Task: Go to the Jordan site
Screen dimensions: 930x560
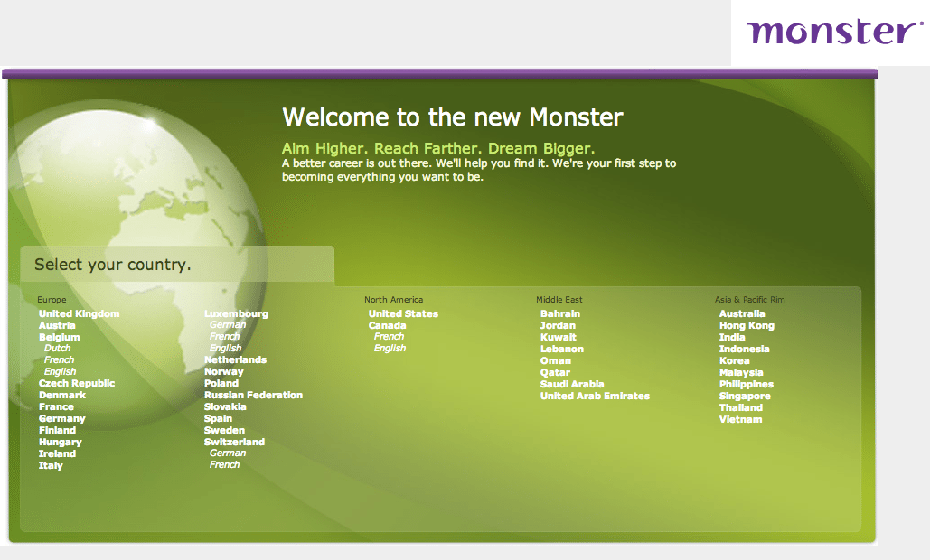Action: 558,325
